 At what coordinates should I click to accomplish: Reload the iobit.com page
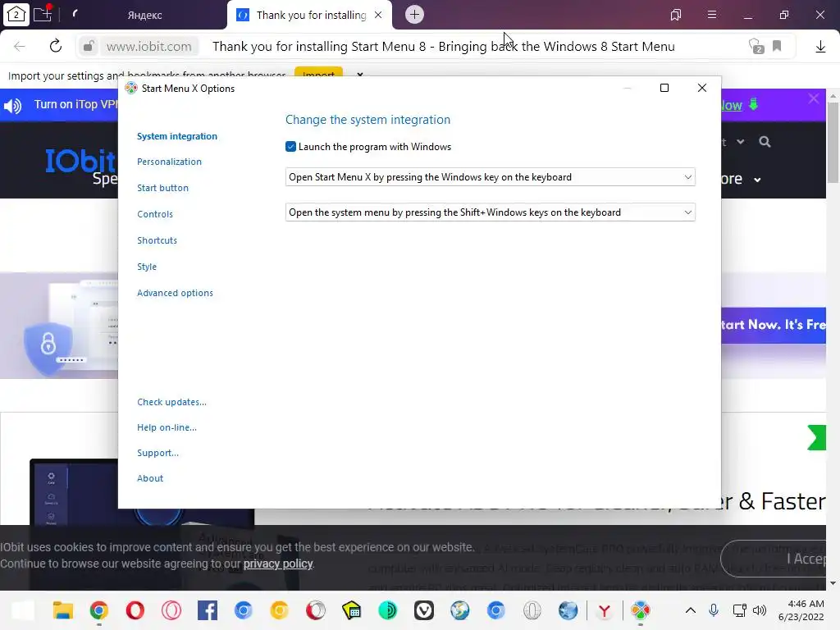(56, 46)
